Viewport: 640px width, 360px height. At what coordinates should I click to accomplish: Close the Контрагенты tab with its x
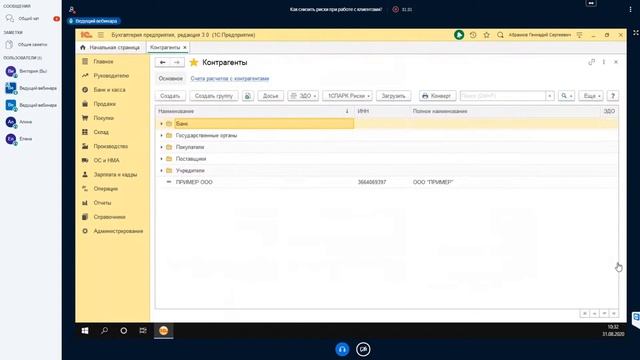[185, 48]
